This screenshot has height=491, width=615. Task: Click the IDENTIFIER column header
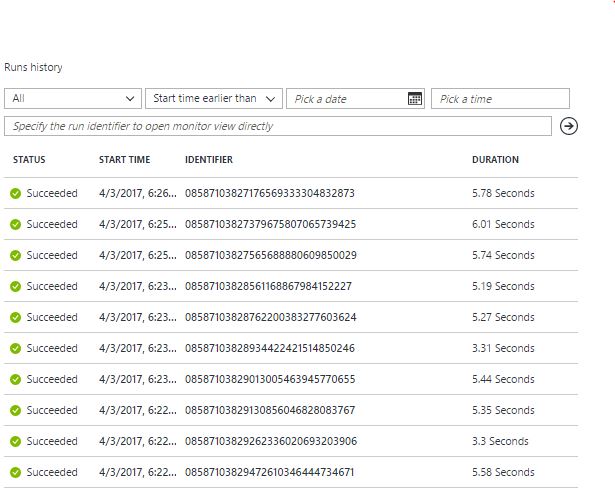(x=209, y=160)
